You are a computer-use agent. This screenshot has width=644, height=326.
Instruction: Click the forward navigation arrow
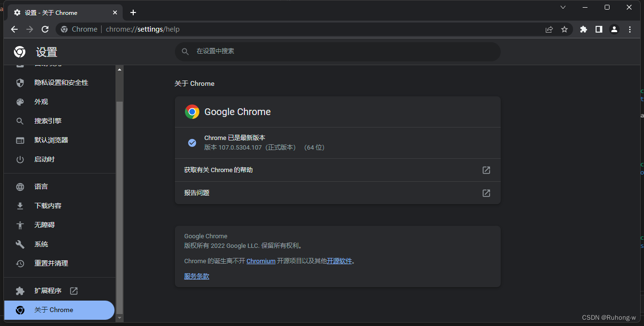(x=30, y=29)
